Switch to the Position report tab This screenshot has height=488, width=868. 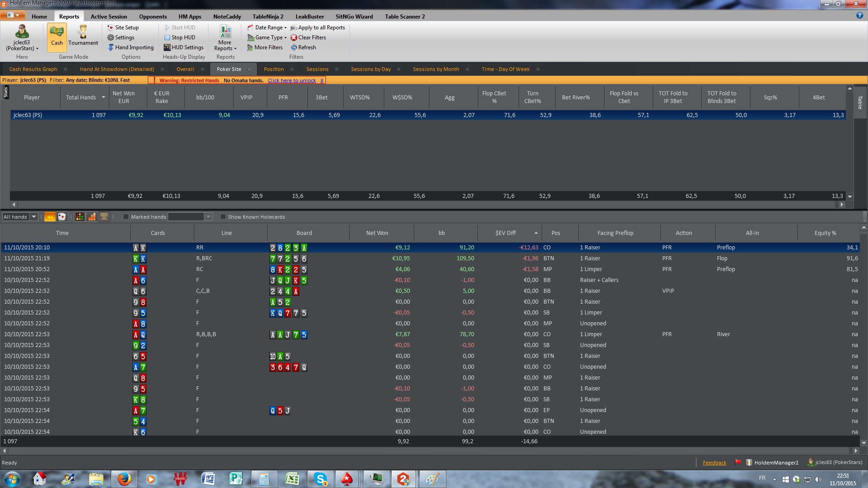[274, 69]
